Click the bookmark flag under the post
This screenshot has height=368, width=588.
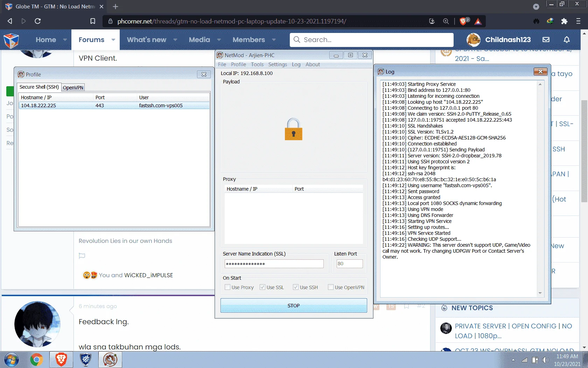click(x=82, y=255)
